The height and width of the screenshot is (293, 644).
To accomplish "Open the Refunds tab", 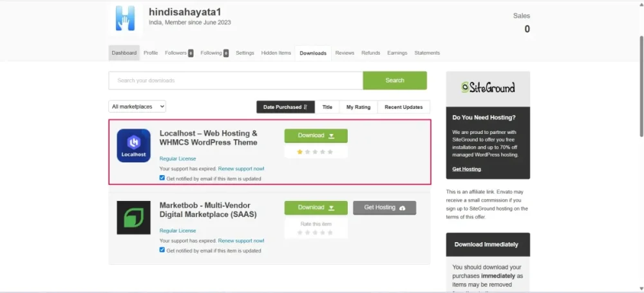I will (x=371, y=53).
